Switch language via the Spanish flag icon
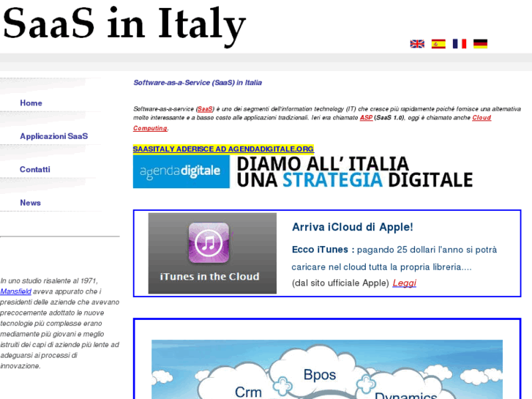 point(438,44)
